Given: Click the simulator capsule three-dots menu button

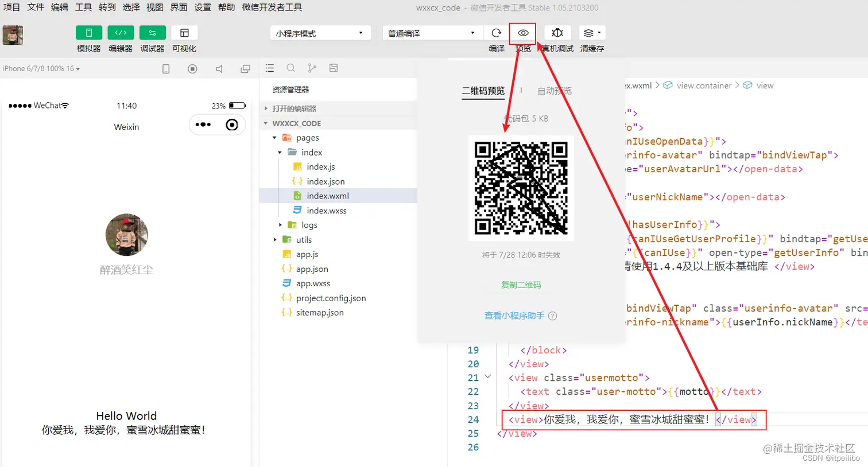Looking at the screenshot, I should click(x=203, y=124).
